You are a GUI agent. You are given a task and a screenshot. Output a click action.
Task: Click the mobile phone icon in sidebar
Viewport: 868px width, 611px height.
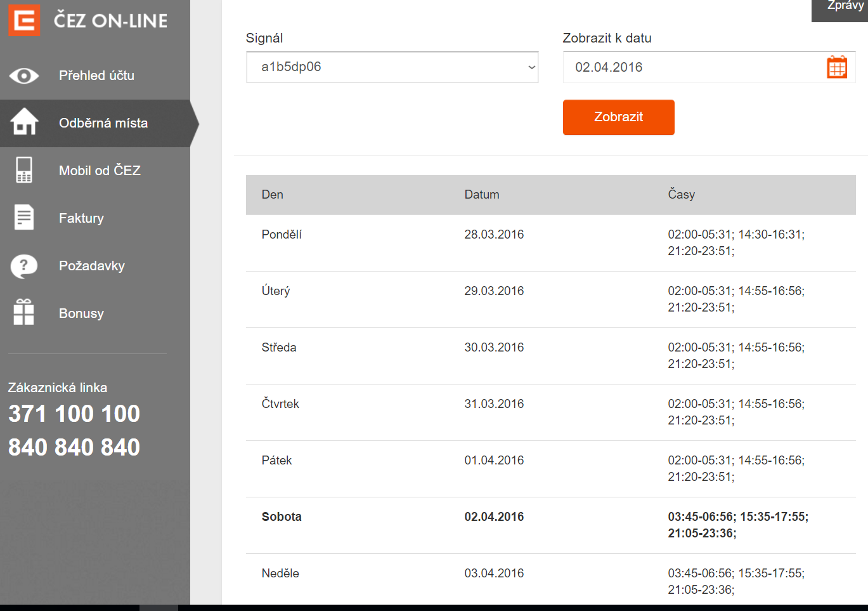[24, 170]
